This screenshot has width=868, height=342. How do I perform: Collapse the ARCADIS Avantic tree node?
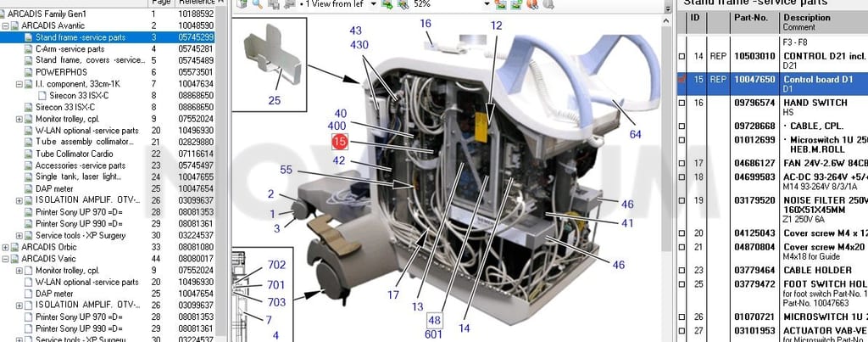pos(6,25)
